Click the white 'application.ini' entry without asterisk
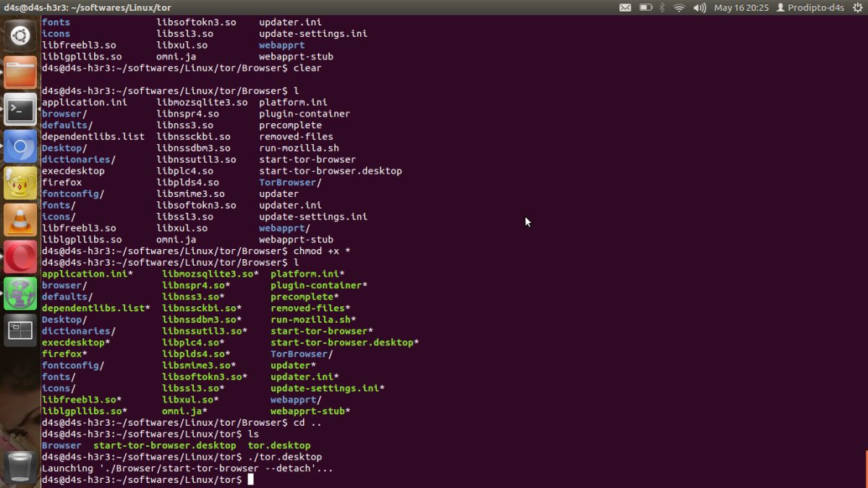 click(85, 102)
